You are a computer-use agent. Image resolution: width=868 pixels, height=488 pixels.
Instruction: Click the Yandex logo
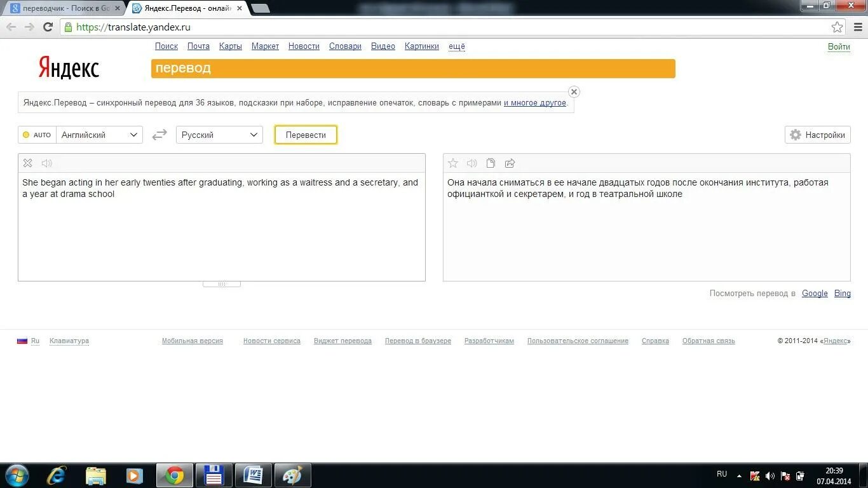pos(69,67)
